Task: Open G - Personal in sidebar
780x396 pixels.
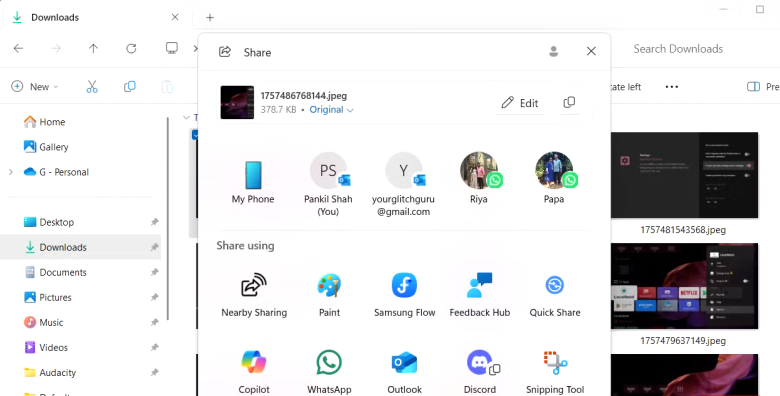Action: [56, 172]
